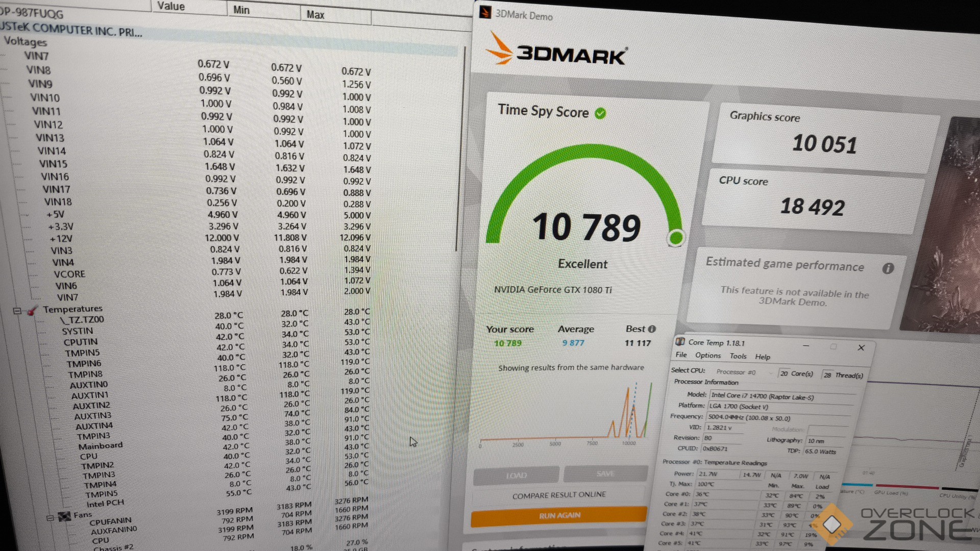The height and width of the screenshot is (551, 980).
Task: Collapse the Temperatures tree node
Action: coord(17,311)
